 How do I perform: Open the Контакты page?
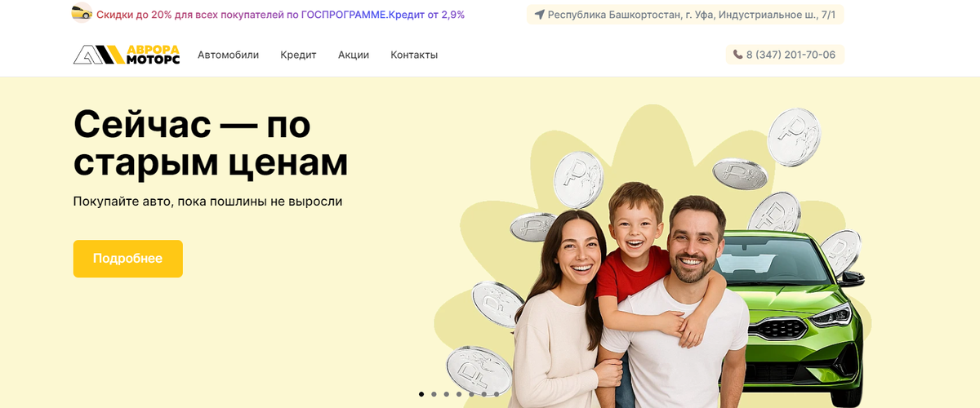[x=414, y=55]
